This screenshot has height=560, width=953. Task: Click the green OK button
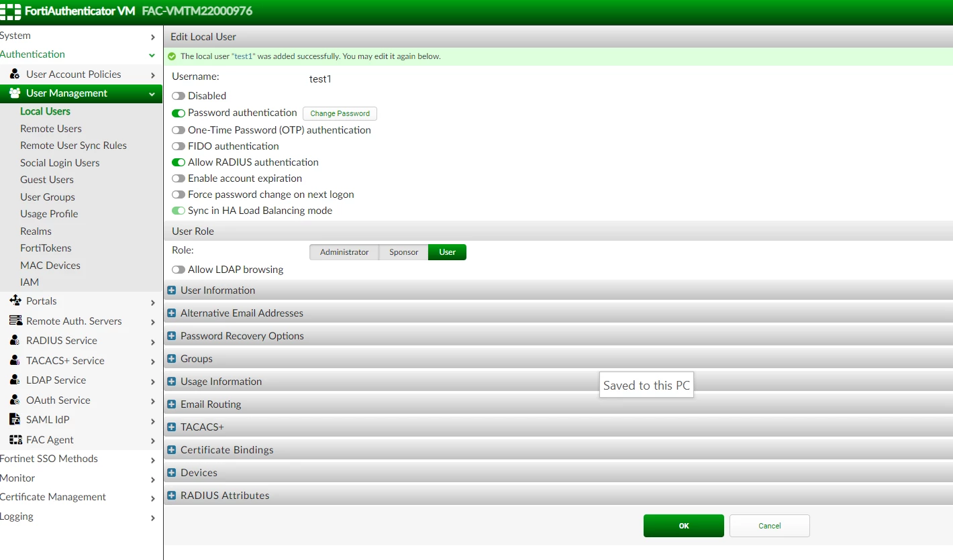684,526
